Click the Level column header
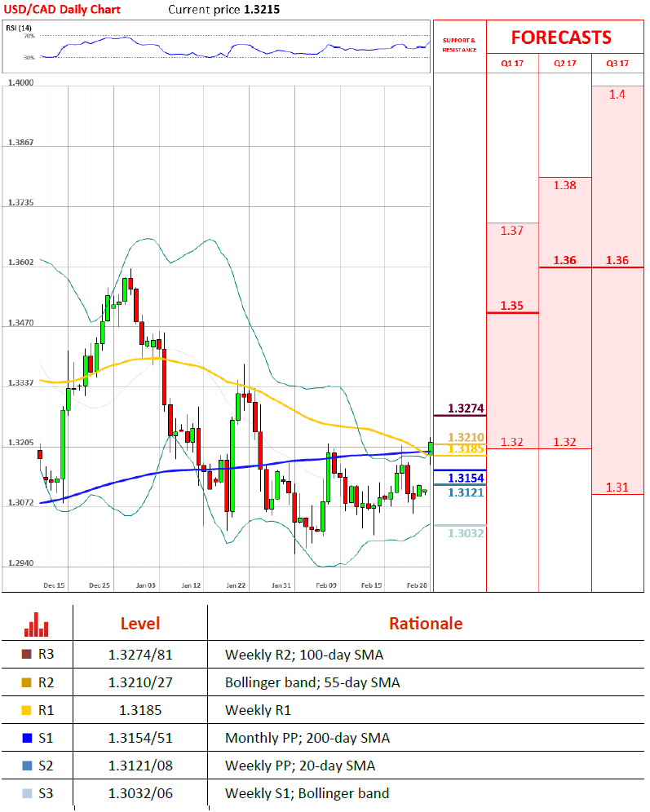The height and width of the screenshot is (812, 650). pos(140,624)
